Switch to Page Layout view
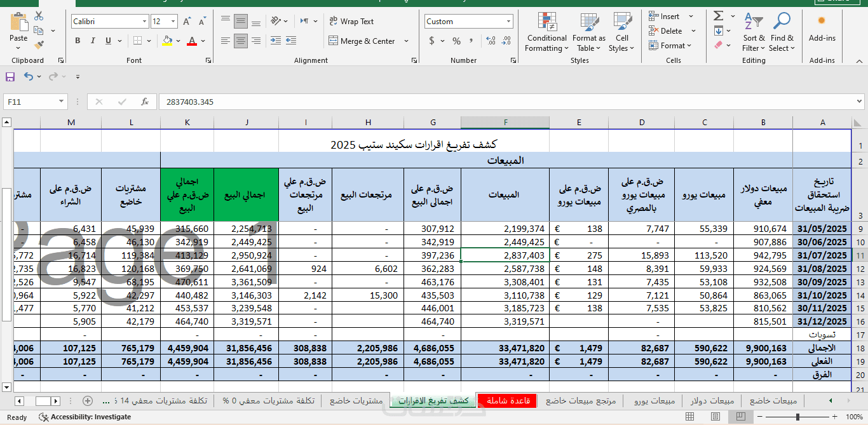This screenshot has width=868, height=425. coord(716,417)
